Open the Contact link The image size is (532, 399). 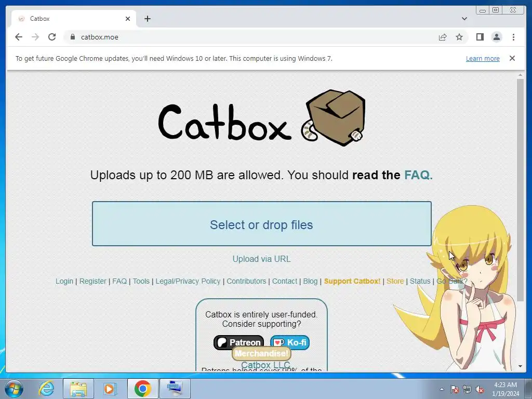[x=284, y=281]
